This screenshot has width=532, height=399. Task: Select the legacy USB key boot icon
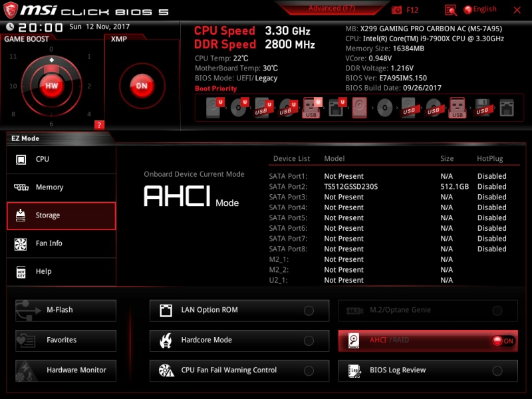coord(458,108)
